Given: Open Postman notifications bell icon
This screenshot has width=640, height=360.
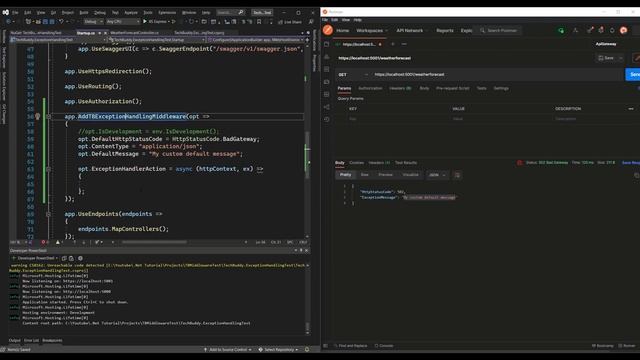Looking at the screenshot, I should click(x=612, y=30).
